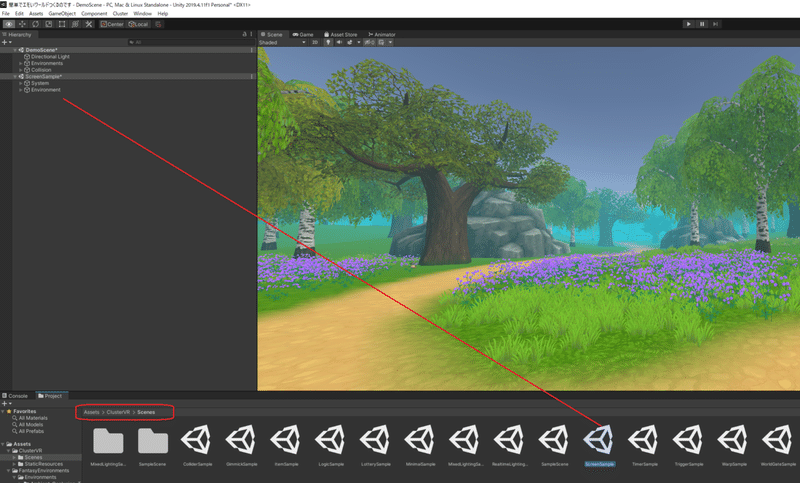This screenshot has height=483, width=800.
Task: Open the File menu
Action: (6, 14)
